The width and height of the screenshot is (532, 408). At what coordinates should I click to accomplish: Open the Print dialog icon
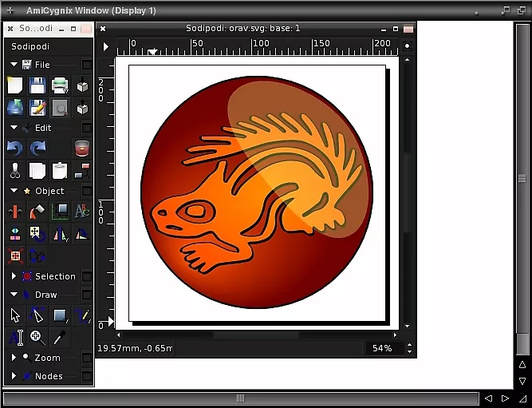click(60, 85)
